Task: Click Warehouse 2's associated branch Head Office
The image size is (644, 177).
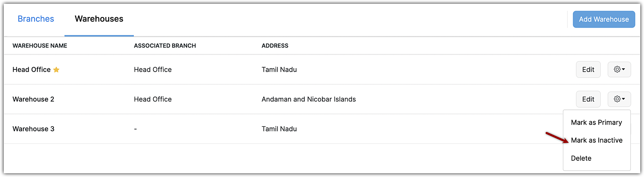Action: click(153, 99)
